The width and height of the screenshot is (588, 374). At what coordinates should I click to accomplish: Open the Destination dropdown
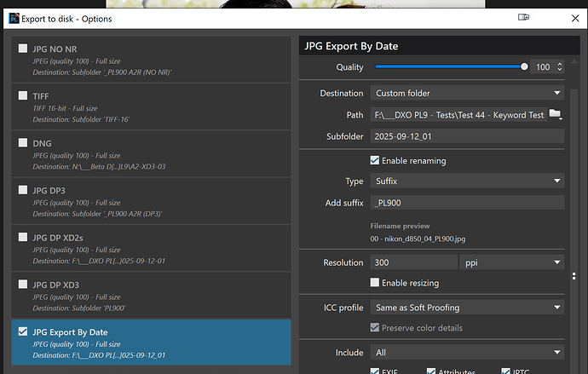467,93
